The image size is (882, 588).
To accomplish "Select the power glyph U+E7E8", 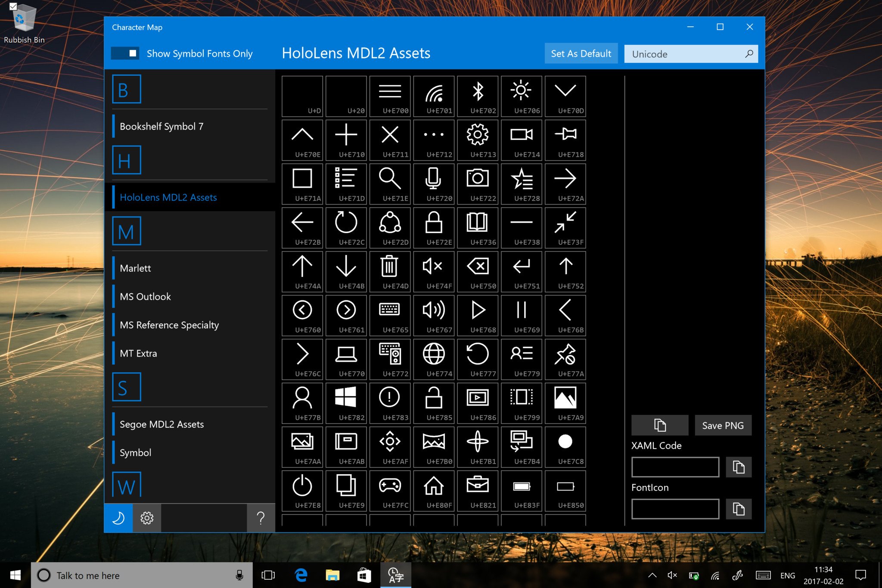I will point(302,491).
